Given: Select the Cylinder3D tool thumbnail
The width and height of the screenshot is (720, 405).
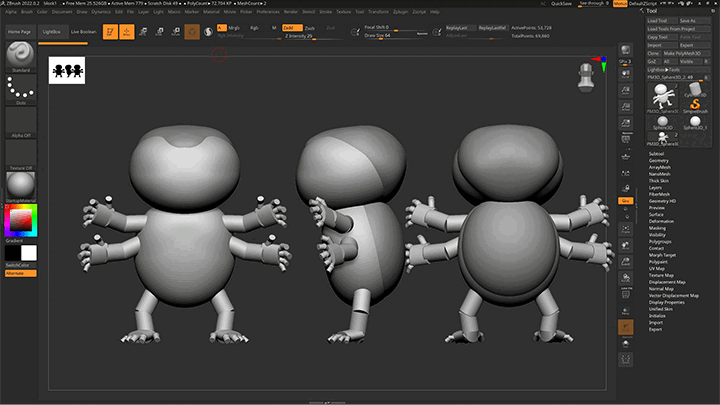Looking at the screenshot, I should [695, 89].
